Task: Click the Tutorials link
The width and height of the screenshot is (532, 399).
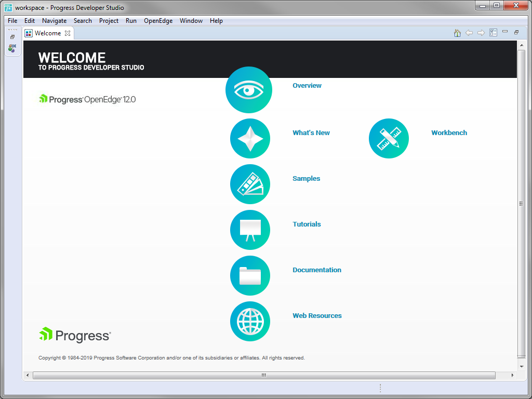Action: tap(307, 224)
